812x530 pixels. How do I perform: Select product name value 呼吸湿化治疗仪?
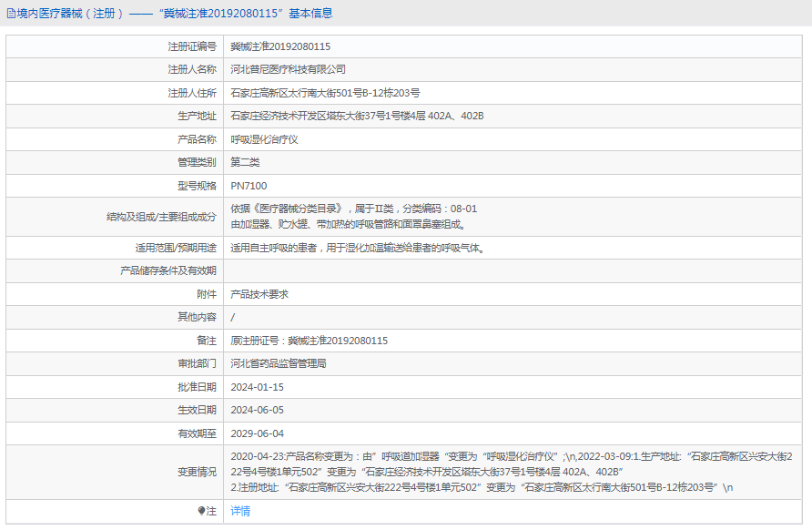(x=264, y=139)
